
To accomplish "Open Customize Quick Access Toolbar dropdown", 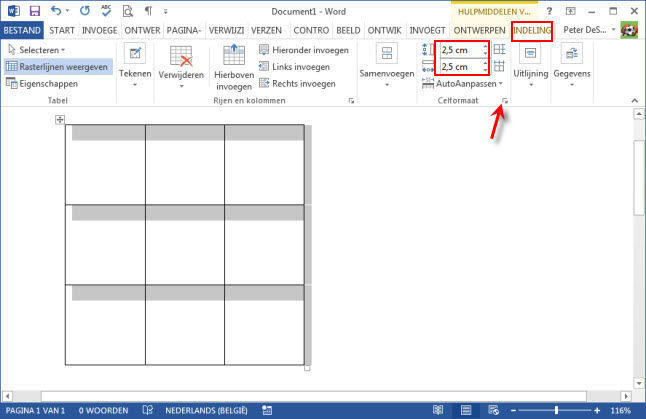I will pyautogui.click(x=166, y=12).
